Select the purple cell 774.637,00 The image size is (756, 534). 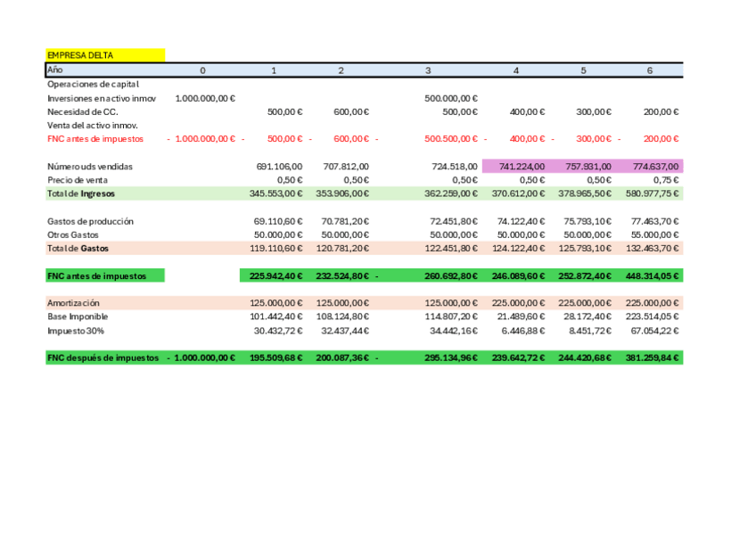click(x=650, y=167)
